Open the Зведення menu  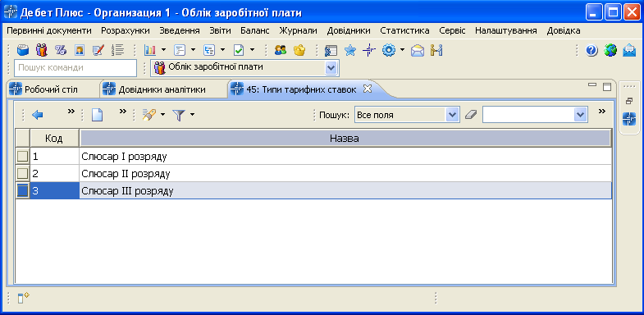pos(180,30)
